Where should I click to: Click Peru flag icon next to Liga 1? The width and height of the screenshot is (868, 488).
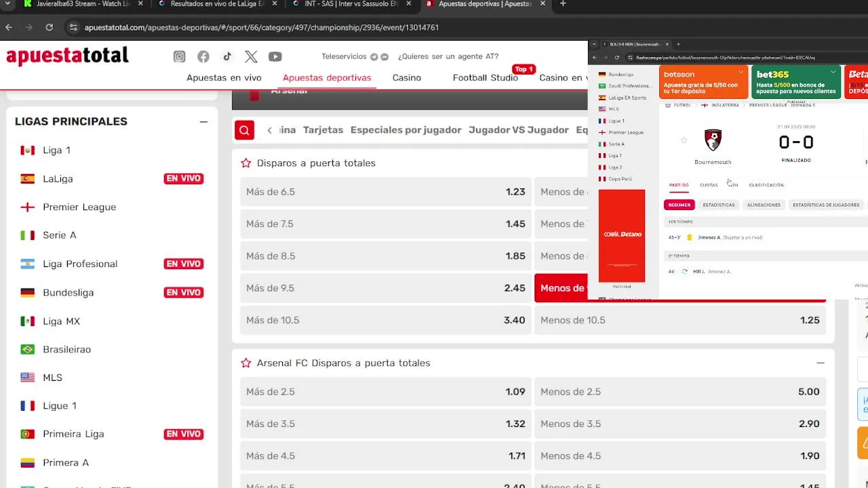(x=27, y=150)
